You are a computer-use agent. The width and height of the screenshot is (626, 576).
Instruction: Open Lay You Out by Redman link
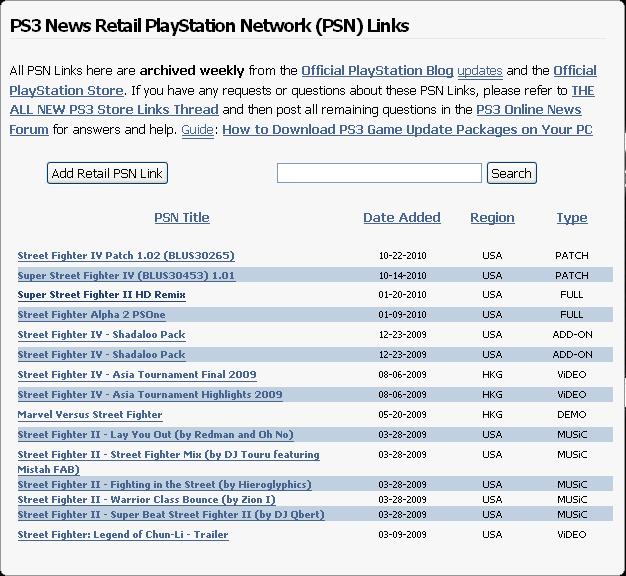pos(156,434)
